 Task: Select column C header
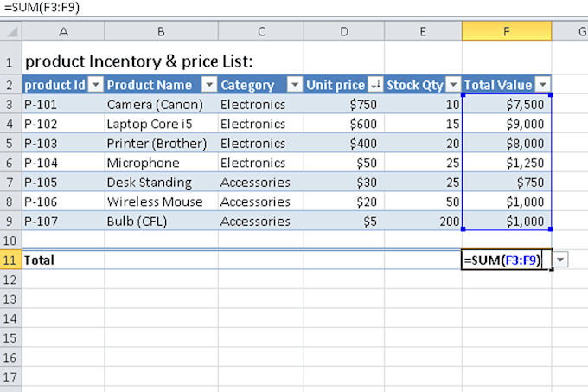click(261, 31)
